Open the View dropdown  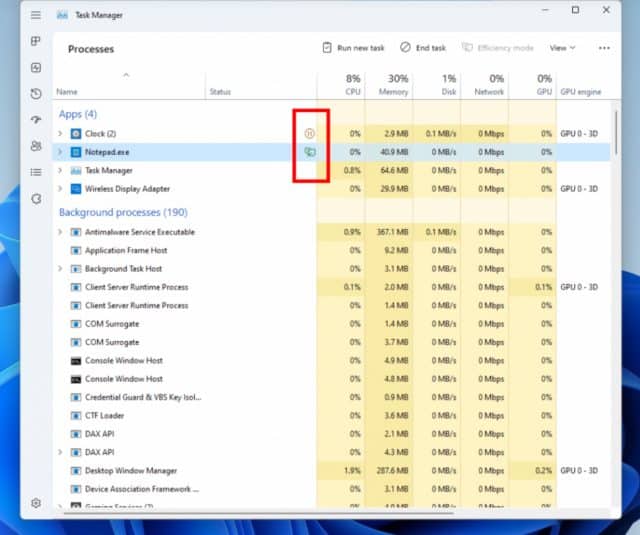tap(562, 48)
